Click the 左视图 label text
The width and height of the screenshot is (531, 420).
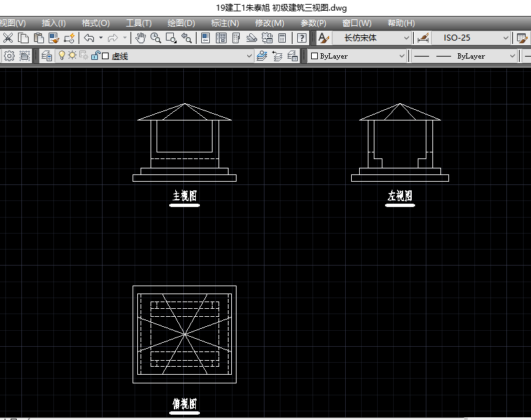[400, 196]
